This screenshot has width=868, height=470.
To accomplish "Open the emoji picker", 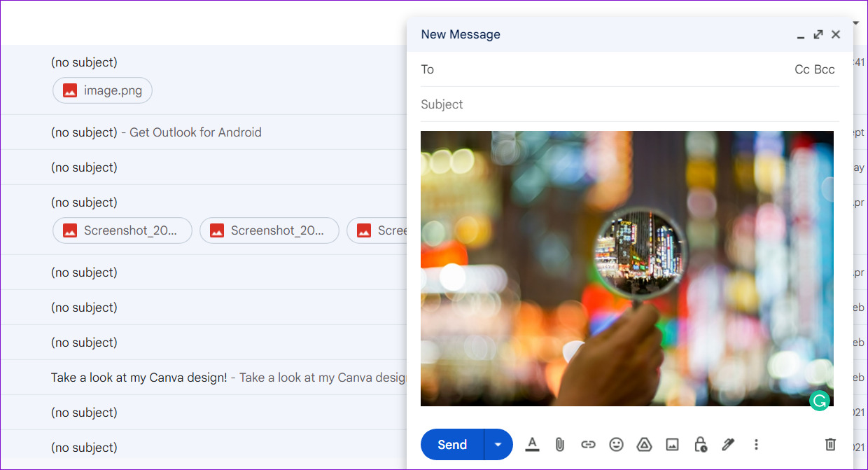I will (616, 444).
